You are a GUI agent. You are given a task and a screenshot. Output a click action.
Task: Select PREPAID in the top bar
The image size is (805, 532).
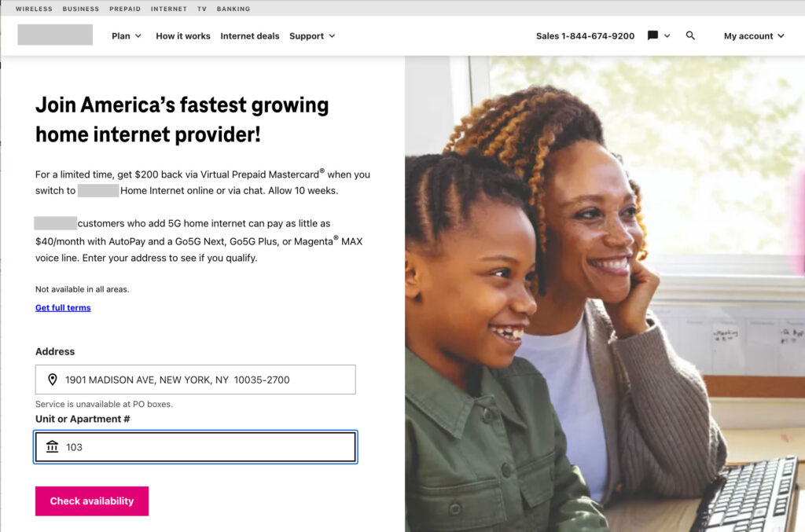[125, 9]
